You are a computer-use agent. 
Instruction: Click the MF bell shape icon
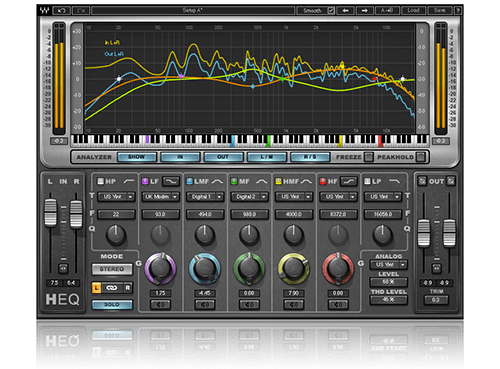[x=261, y=181]
